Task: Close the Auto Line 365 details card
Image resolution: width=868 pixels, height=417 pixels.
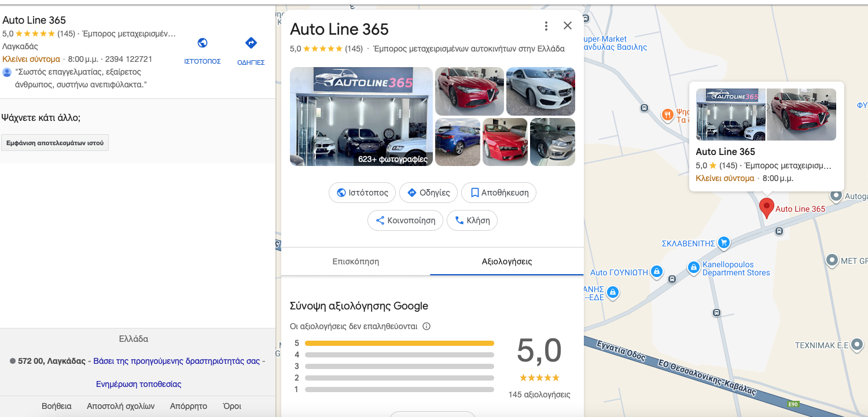Action: pyautogui.click(x=568, y=25)
